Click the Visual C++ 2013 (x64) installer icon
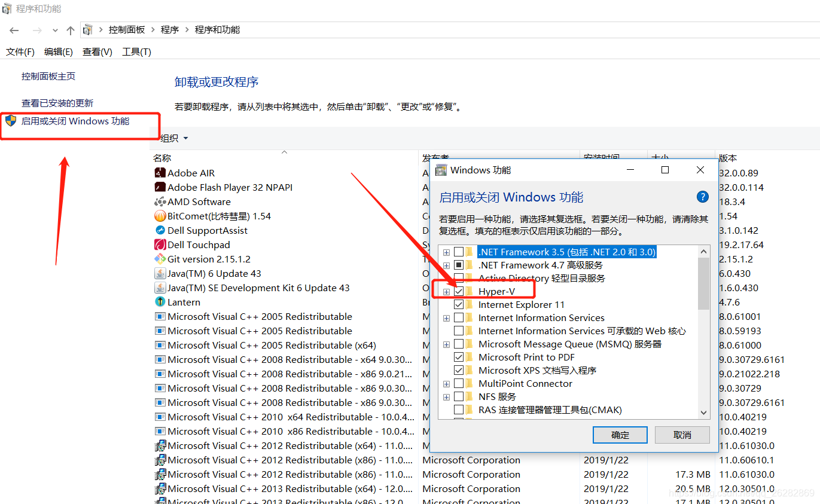The height and width of the screenshot is (504, 820). pyautogui.click(x=160, y=488)
